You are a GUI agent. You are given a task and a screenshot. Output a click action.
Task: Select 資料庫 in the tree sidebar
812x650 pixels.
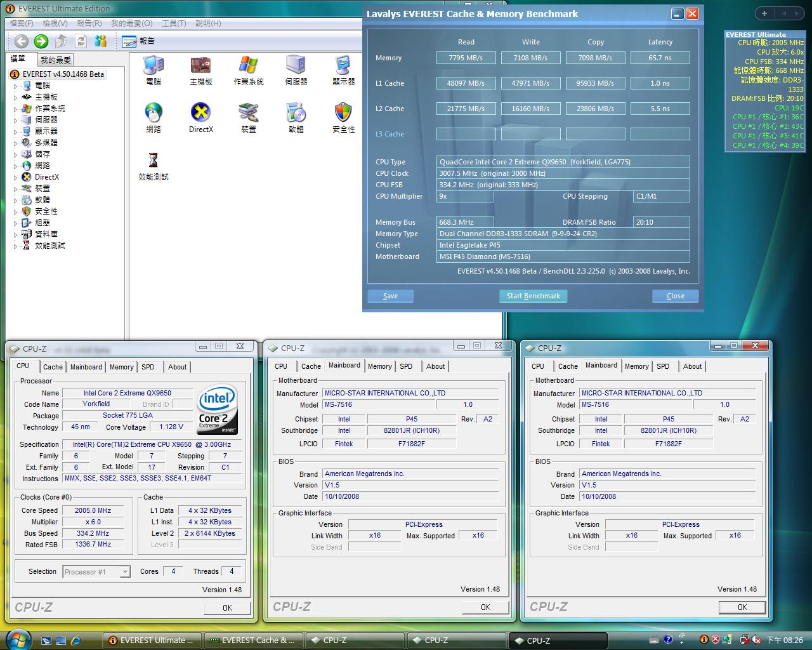[x=46, y=234]
